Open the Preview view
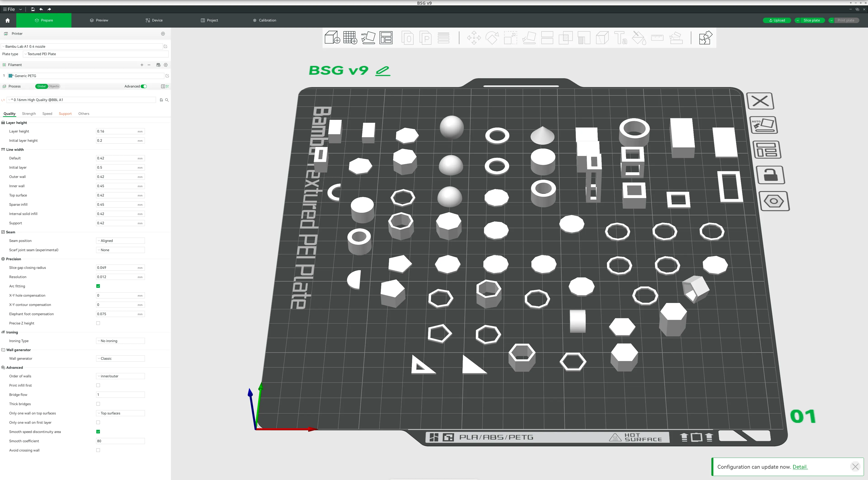868x480 pixels. coord(99,20)
